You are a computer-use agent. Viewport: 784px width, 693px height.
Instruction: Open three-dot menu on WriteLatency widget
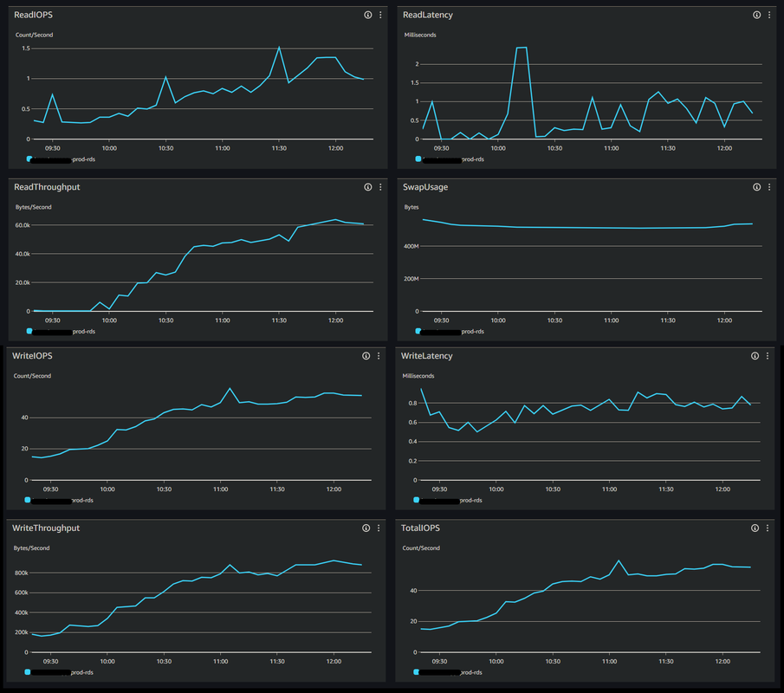pos(768,356)
